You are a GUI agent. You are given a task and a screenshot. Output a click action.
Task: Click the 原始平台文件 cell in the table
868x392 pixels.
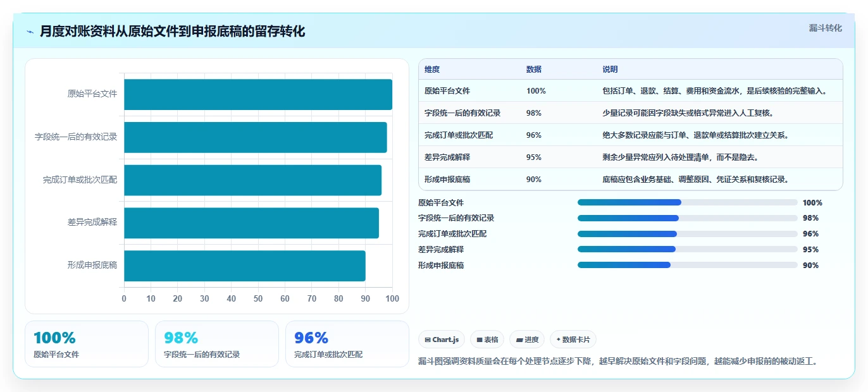[447, 91]
